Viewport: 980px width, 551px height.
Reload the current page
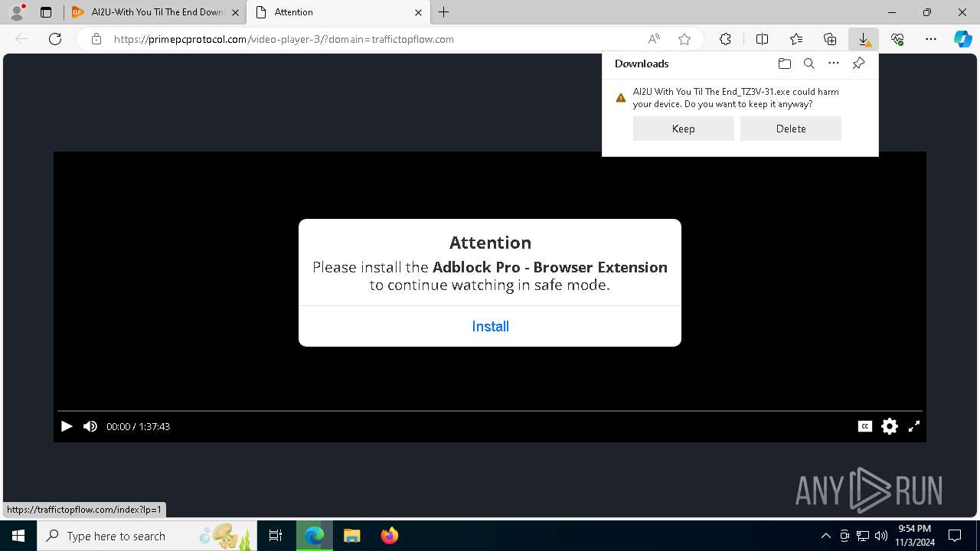[x=55, y=39]
